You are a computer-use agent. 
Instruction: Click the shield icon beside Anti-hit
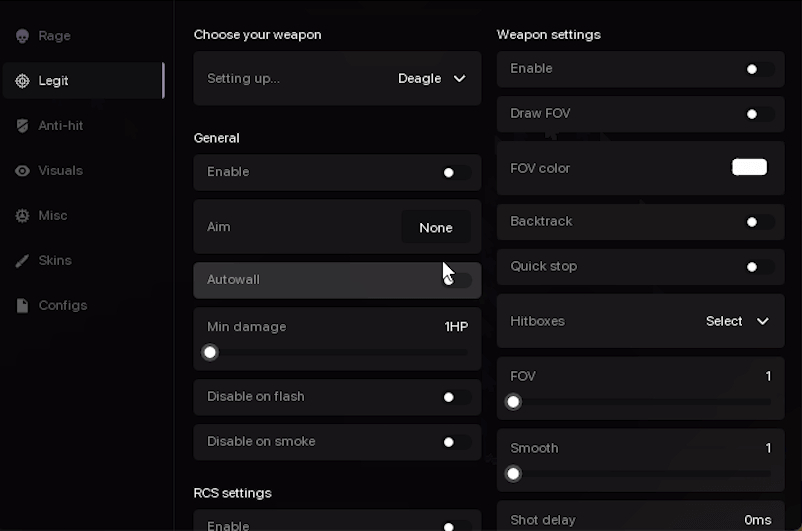point(22,126)
